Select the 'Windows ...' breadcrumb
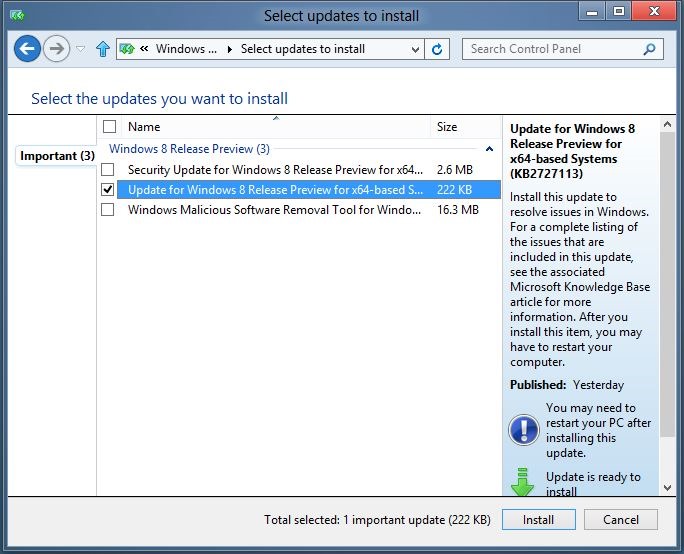Viewport: 684px width, 554px height. 186,49
